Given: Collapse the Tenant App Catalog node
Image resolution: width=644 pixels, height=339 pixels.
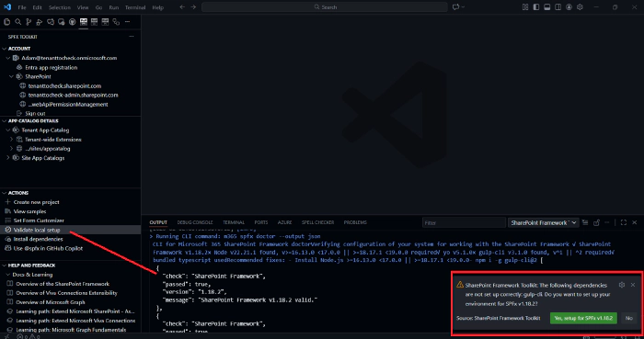Looking at the screenshot, I should click(x=7, y=130).
